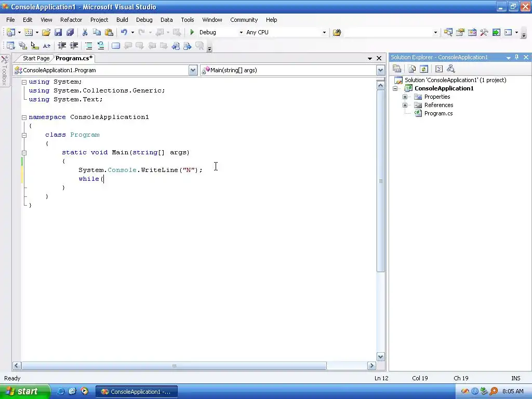This screenshot has width=532, height=399.
Task: Toggle Show All Files in Solution Explorer
Action: (412, 69)
